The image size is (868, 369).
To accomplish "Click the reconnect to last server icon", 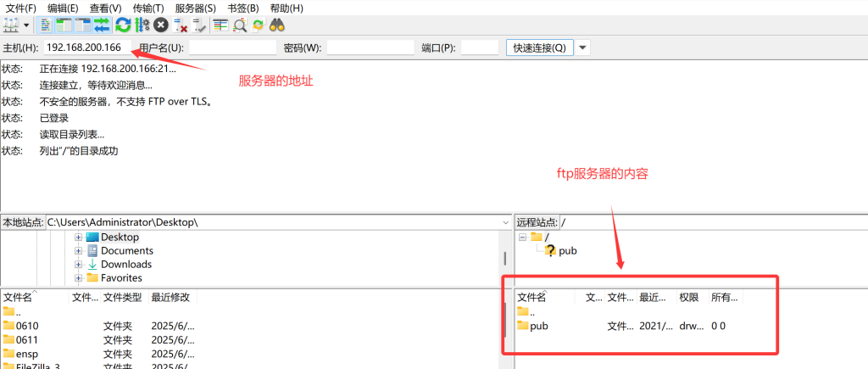I will coord(199,25).
